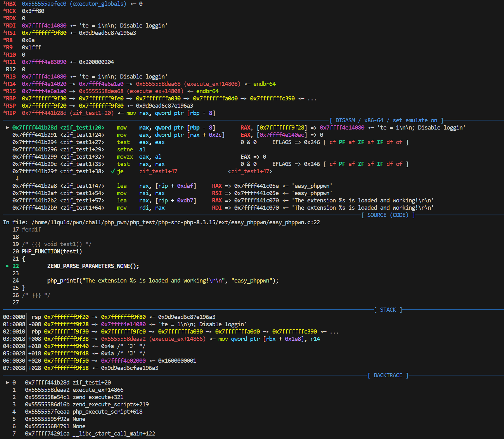504x439 pixels.
Task: Click the rsp label in the stack view
Action: pyautogui.click(x=36, y=317)
